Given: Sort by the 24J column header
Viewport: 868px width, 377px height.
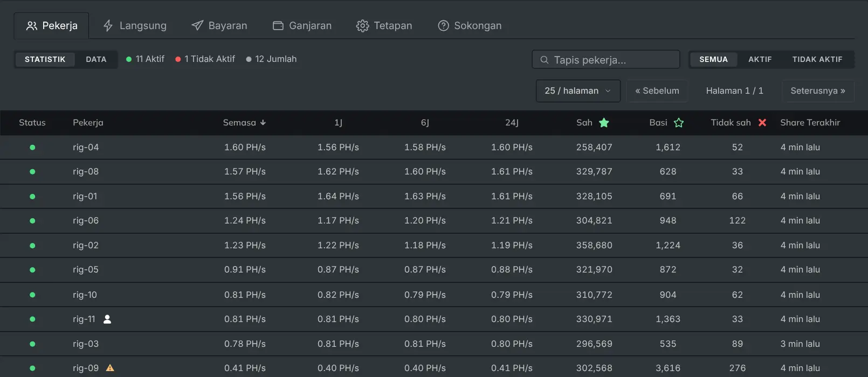Looking at the screenshot, I should click(512, 123).
